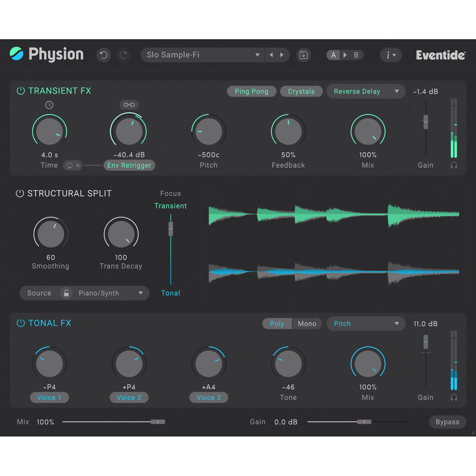Click the Bypass button

pyautogui.click(x=447, y=422)
